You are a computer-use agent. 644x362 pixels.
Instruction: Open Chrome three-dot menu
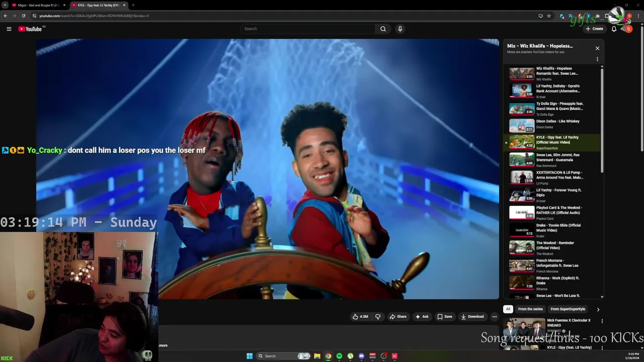639,16
